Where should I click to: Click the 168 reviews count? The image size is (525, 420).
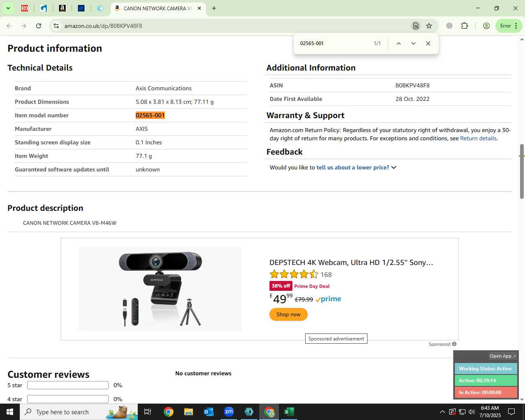click(326, 274)
